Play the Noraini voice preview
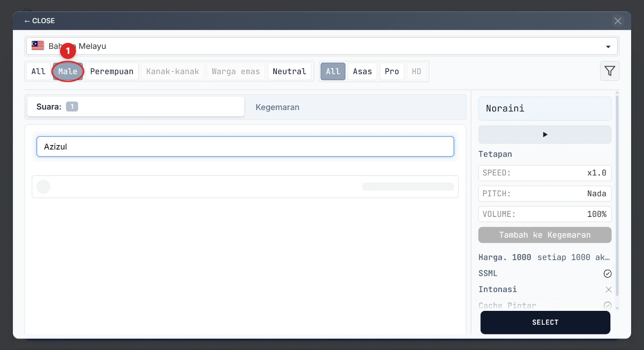The image size is (644, 350). click(x=545, y=134)
